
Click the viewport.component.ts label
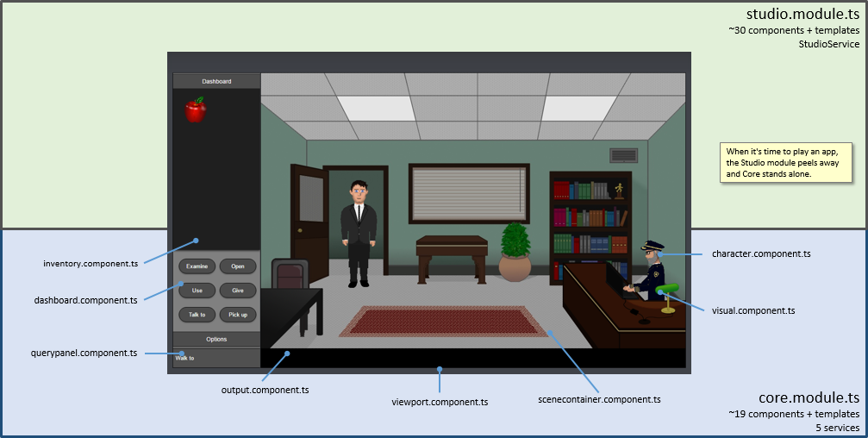tap(440, 402)
